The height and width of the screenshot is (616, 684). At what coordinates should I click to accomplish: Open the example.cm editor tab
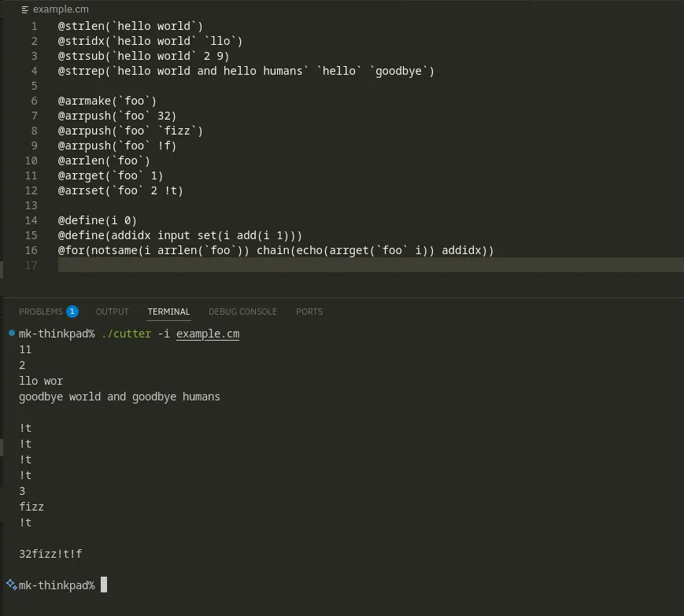pyautogui.click(x=55, y=9)
